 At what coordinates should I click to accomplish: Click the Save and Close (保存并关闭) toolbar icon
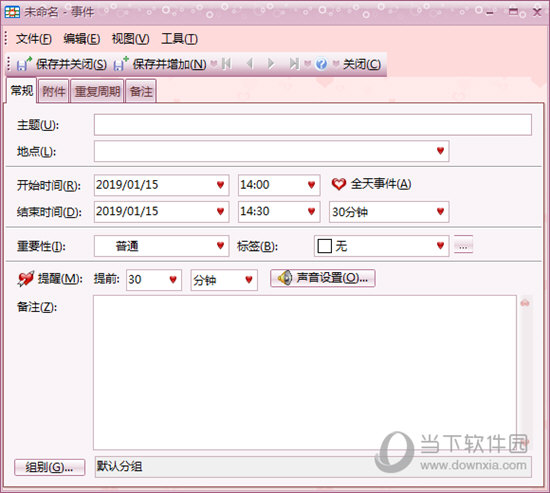24,64
